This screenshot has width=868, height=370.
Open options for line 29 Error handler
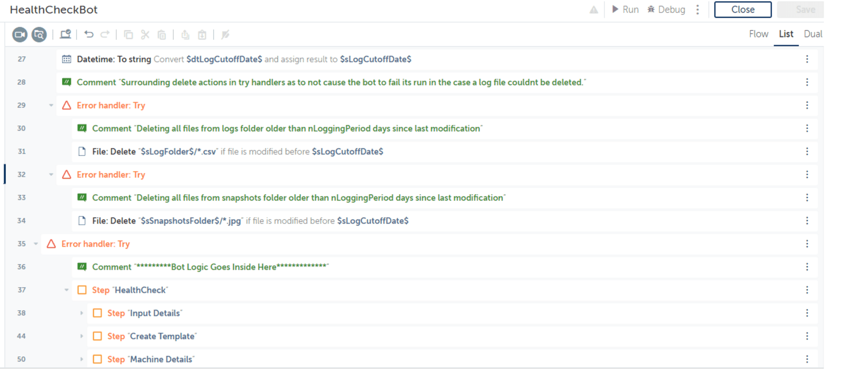(807, 105)
